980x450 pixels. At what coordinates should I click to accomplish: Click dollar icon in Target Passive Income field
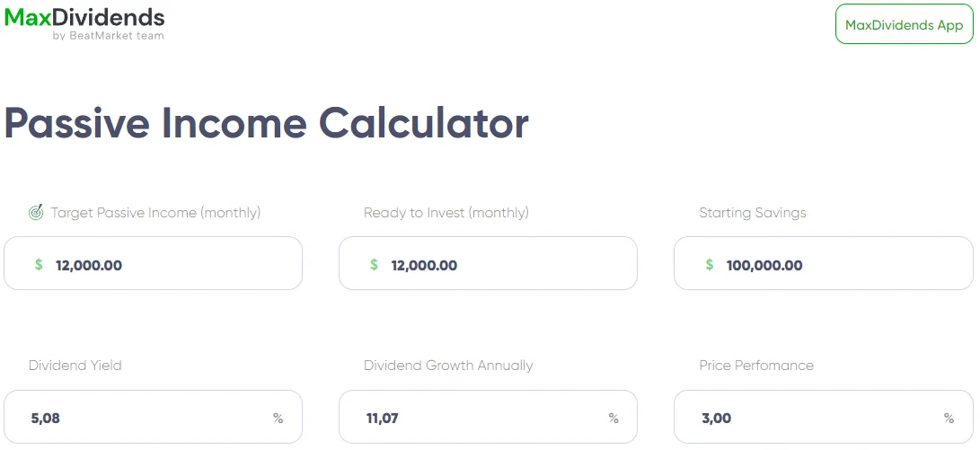[39, 265]
